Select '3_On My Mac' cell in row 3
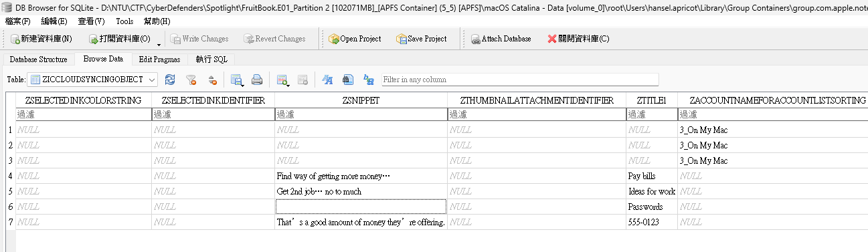Image resolution: width=868 pixels, height=252 pixels. point(772,161)
